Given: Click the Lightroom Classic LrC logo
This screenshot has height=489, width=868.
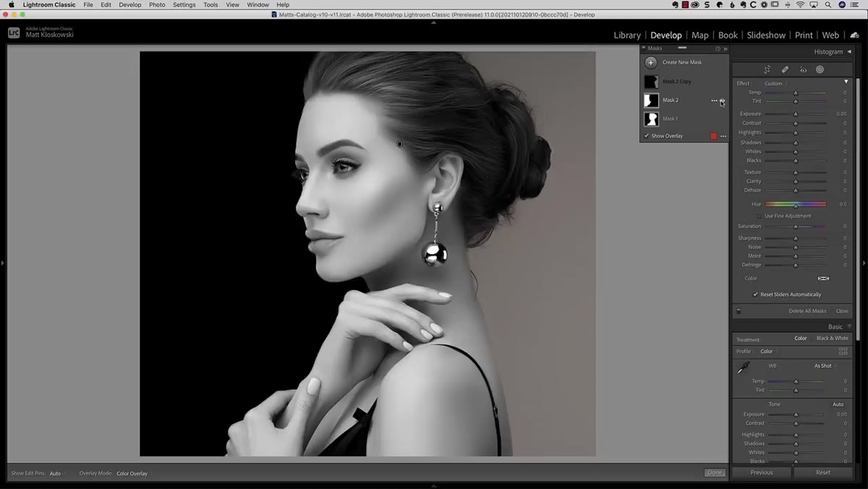Looking at the screenshot, I should click(14, 33).
